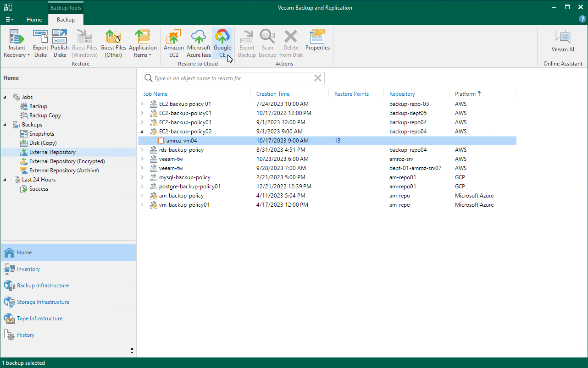
Task: Sort by Platform column header
Action: click(x=468, y=94)
